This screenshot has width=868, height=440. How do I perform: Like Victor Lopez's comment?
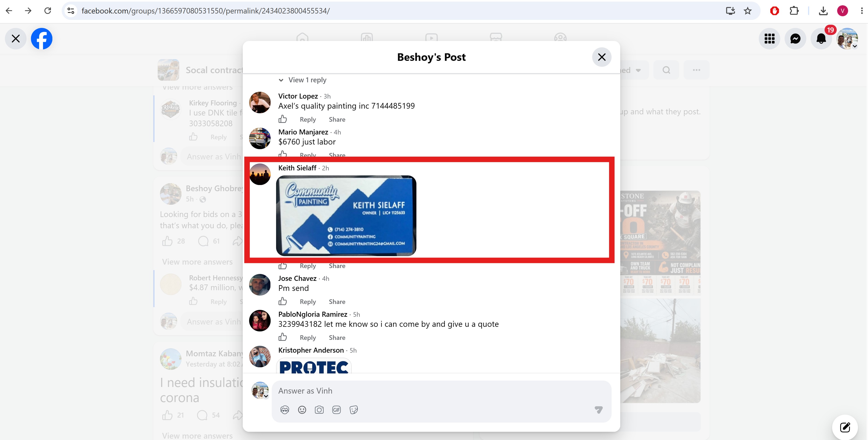pos(283,119)
